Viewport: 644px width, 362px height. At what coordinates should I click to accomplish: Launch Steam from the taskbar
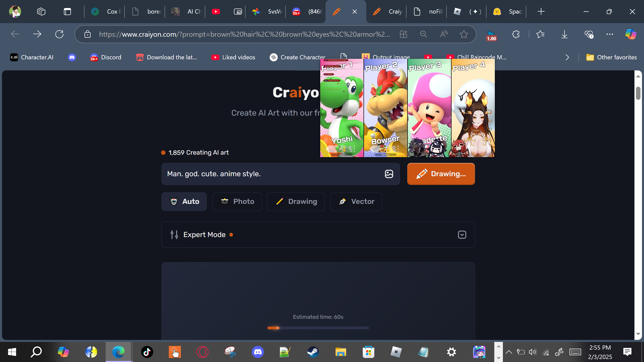click(x=313, y=352)
